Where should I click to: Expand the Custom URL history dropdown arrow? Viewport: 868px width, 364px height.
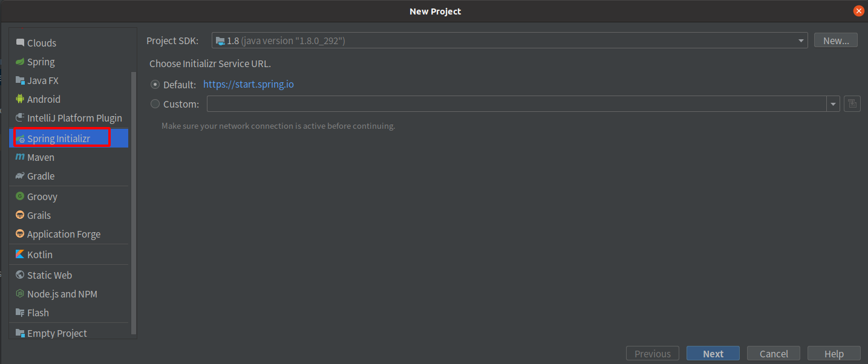point(834,104)
